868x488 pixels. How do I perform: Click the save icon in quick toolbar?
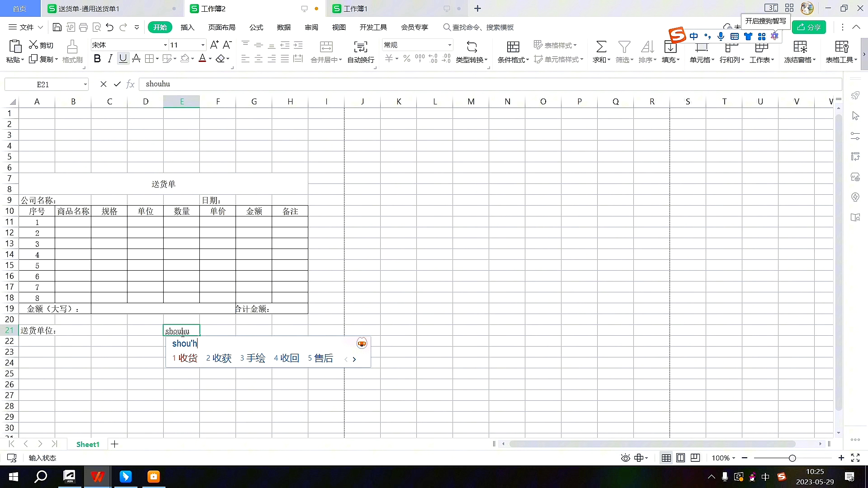click(57, 28)
